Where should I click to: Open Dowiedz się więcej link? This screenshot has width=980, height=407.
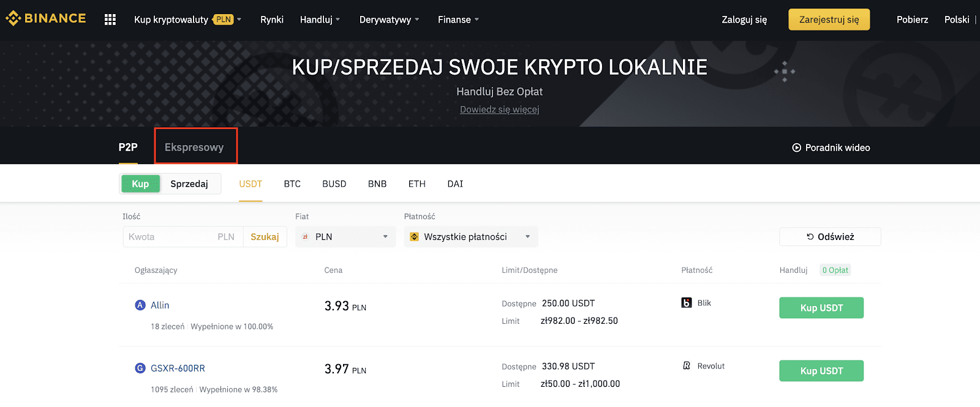[x=500, y=110]
